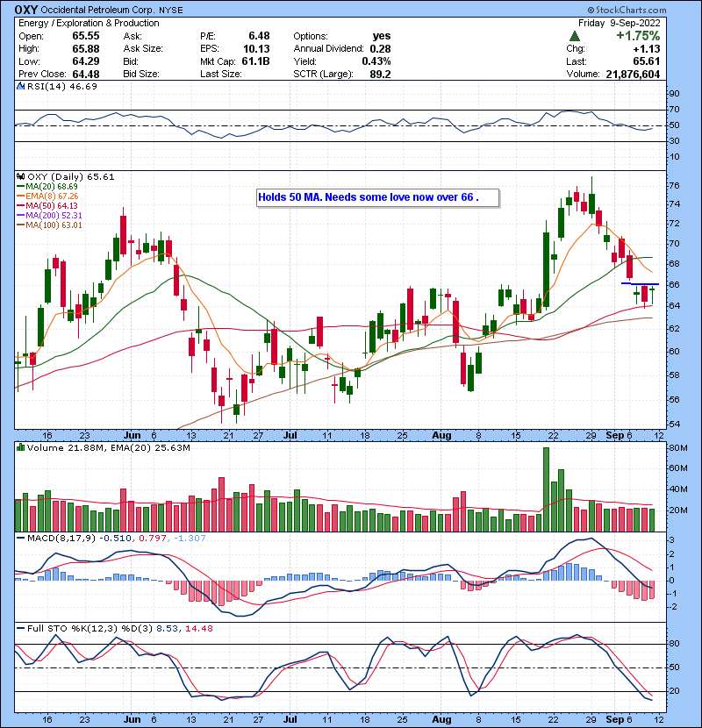The width and height of the screenshot is (702, 728).
Task: Click the Volume value 21,876,604
Action: click(x=633, y=74)
